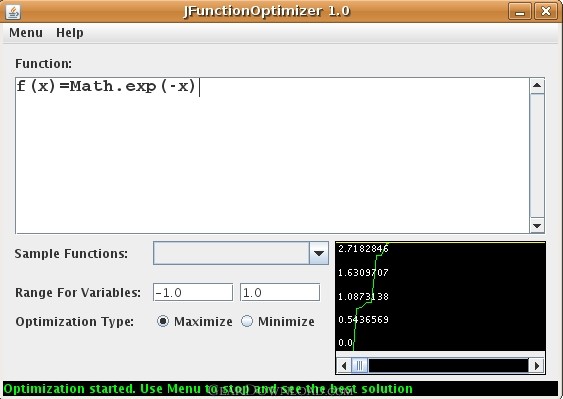
Task: Expand the Sample Functions dropdown arrow
Action: coord(318,253)
